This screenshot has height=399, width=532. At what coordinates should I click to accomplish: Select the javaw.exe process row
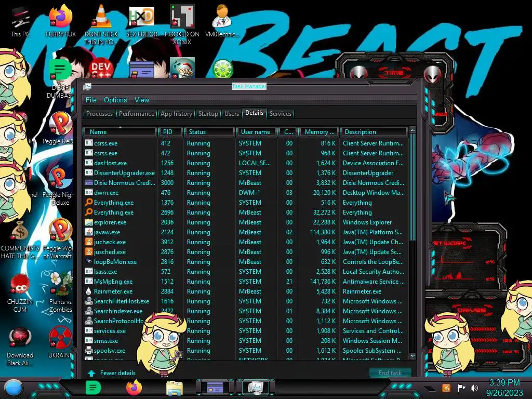point(246,232)
